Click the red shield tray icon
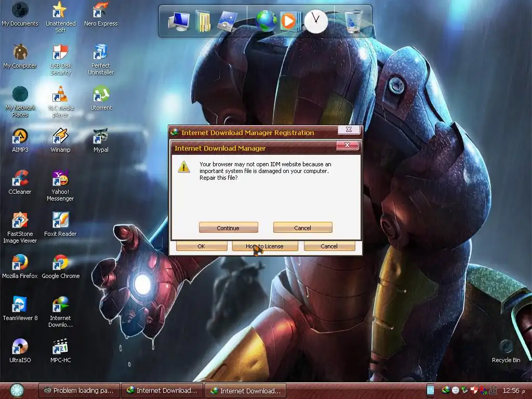The width and height of the screenshot is (532, 399). point(474,390)
